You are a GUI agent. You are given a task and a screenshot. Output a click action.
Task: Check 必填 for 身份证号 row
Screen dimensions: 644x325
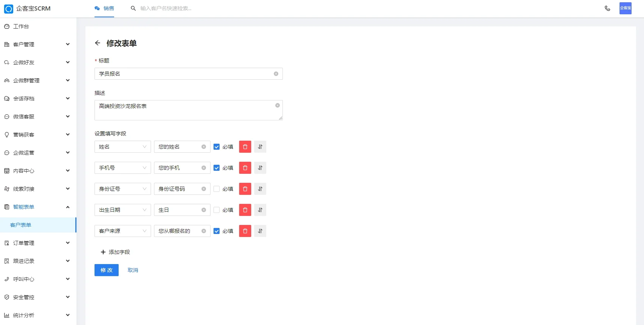coord(217,189)
